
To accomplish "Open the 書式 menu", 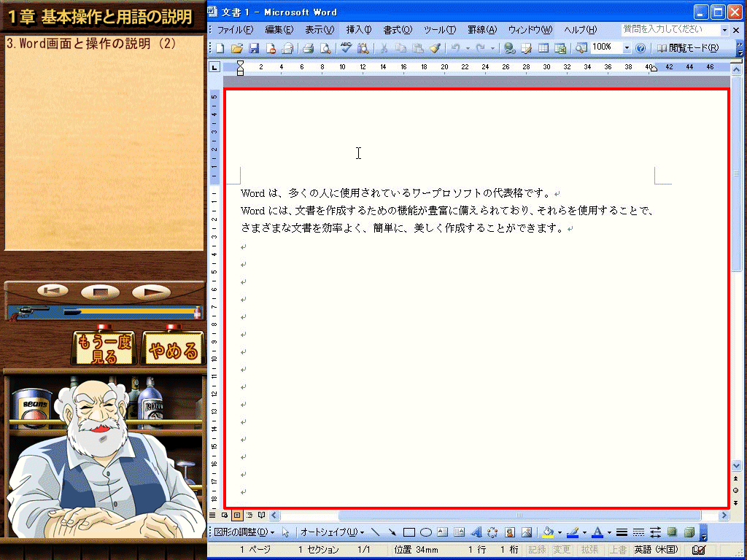I will tap(398, 30).
